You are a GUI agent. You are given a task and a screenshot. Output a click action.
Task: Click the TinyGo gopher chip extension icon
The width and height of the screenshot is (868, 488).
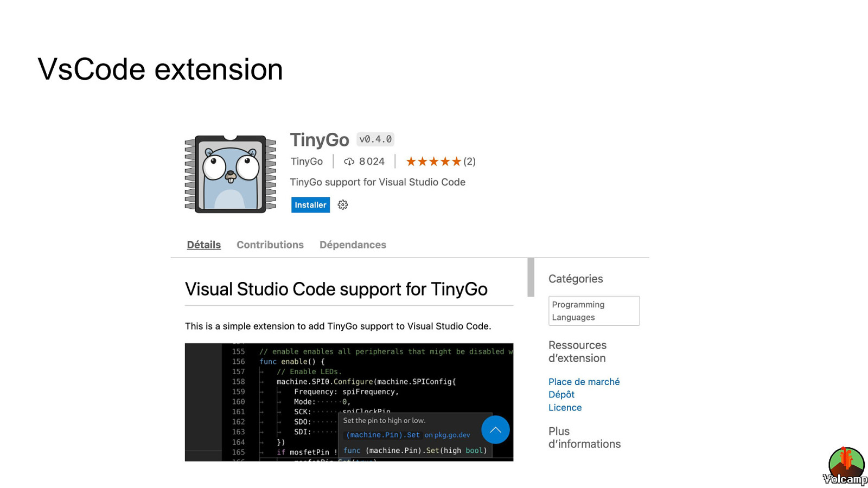pyautogui.click(x=231, y=174)
